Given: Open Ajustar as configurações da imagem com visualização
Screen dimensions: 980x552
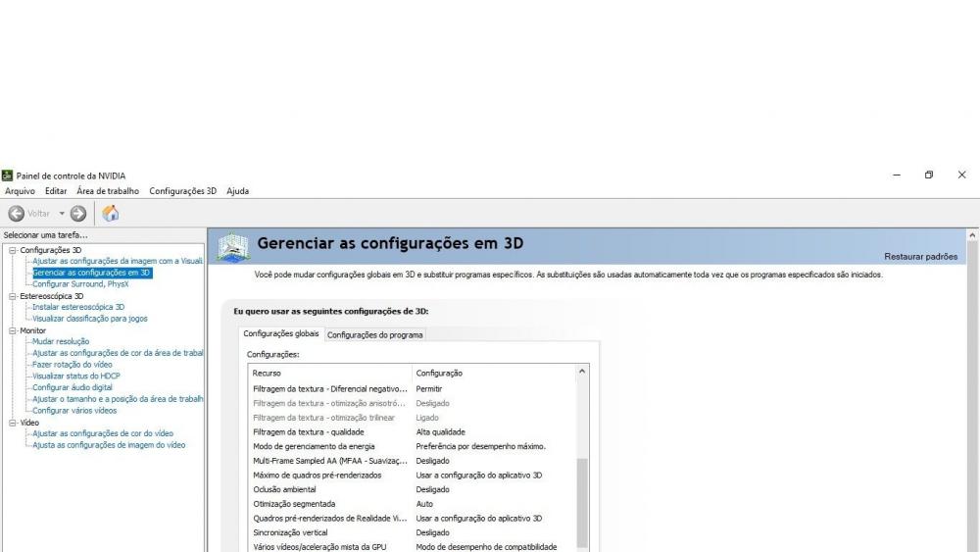Looking at the screenshot, I should (118, 262).
